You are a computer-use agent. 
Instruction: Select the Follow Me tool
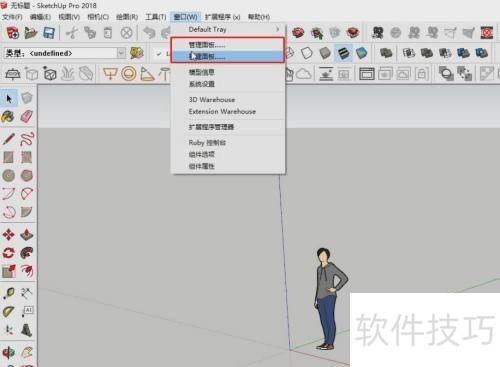[x=27, y=253]
